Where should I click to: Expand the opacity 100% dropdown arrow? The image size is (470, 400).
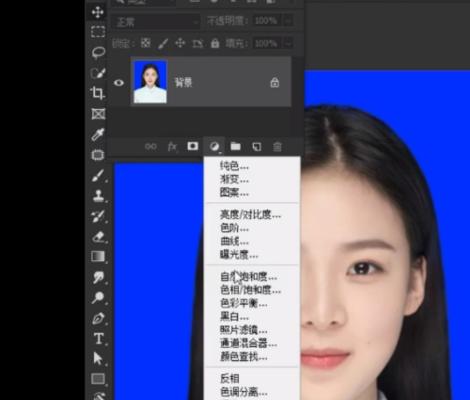tap(288, 21)
